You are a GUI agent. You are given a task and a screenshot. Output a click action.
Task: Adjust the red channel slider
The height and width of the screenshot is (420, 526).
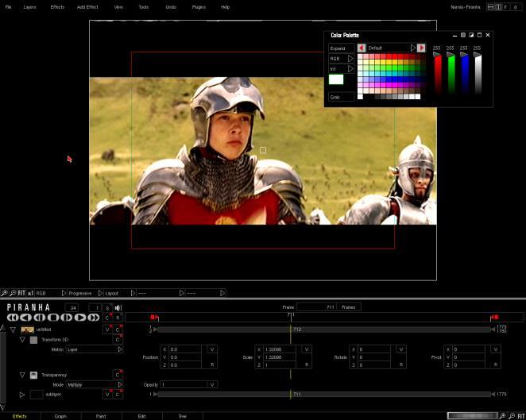click(x=438, y=72)
